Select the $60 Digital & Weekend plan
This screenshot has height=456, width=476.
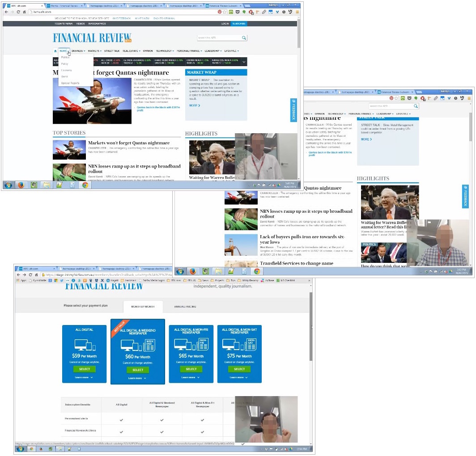tap(138, 370)
